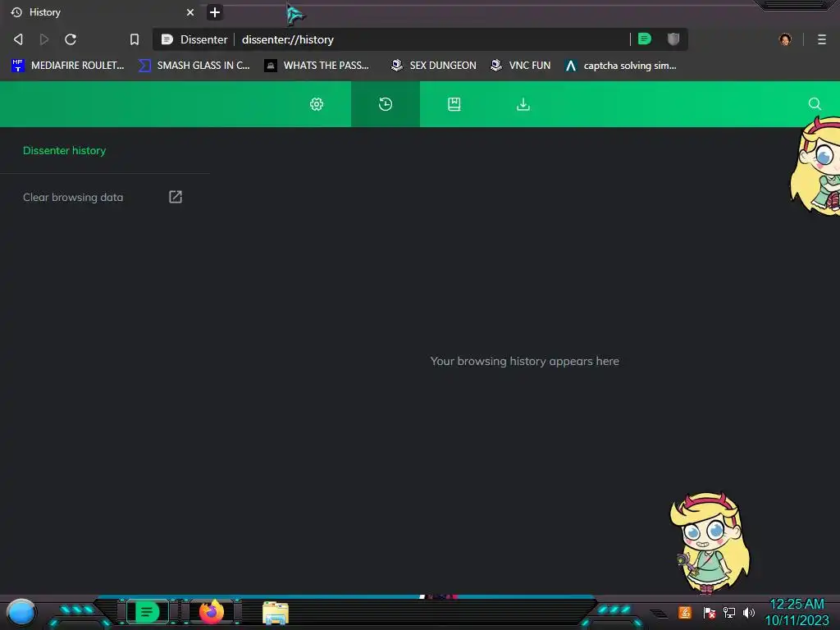Image resolution: width=840 pixels, height=630 pixels.
Task: Open the browser hamburger menu
Action: click(x=822, y=39)
